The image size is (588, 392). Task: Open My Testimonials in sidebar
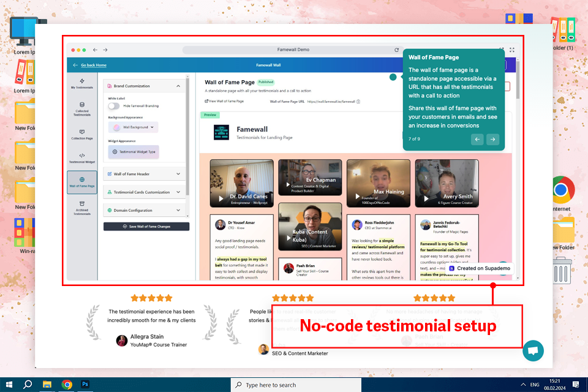(81, 84)
